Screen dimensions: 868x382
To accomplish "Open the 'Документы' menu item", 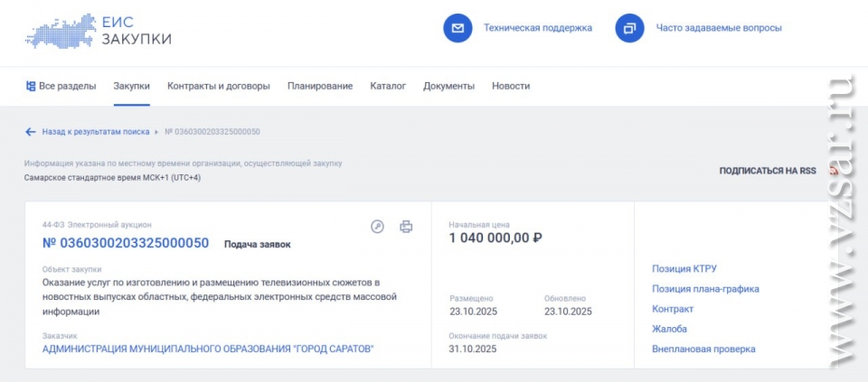I will [448, 86].
